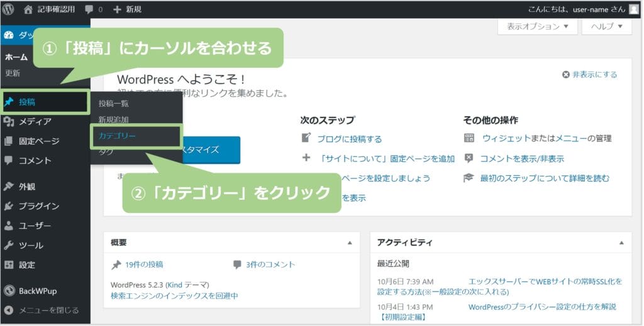Click the graduation cap icon beside 最初のステップ
Screen dimensions: 644x326
(469, 178)
